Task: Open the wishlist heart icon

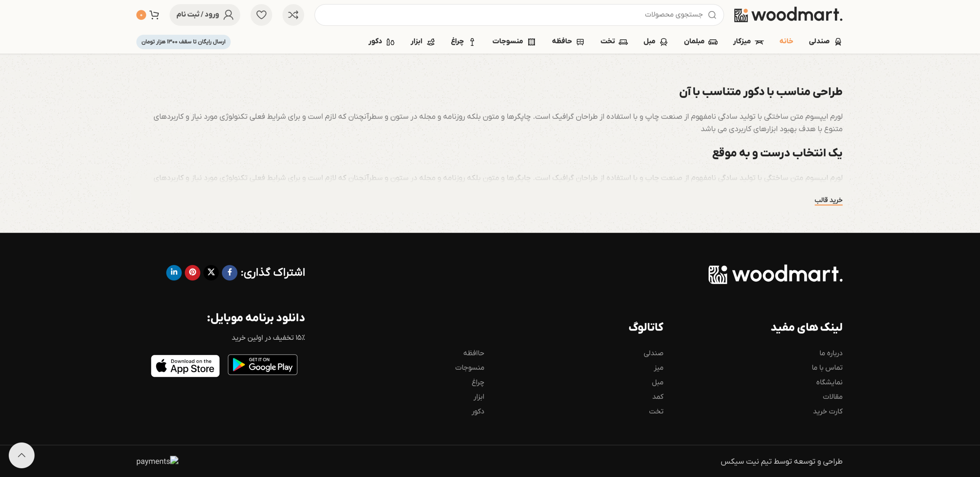Action: [x=261, y=15]
